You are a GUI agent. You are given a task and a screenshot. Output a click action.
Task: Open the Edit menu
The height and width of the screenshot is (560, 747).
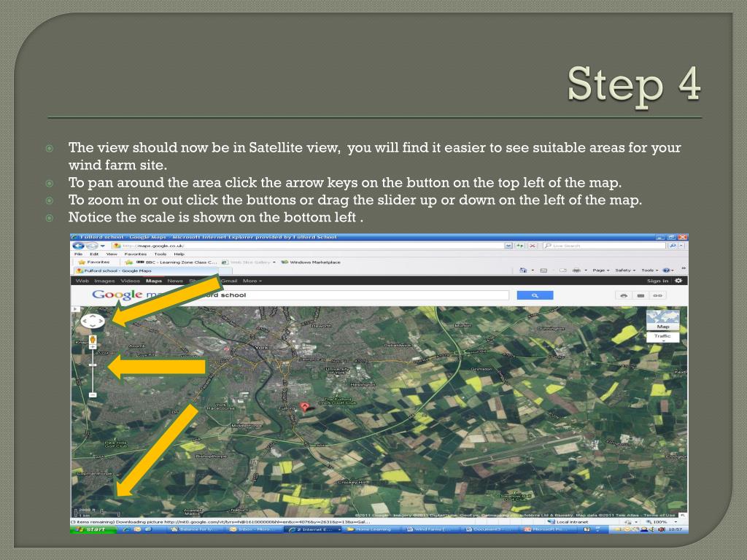94,254
